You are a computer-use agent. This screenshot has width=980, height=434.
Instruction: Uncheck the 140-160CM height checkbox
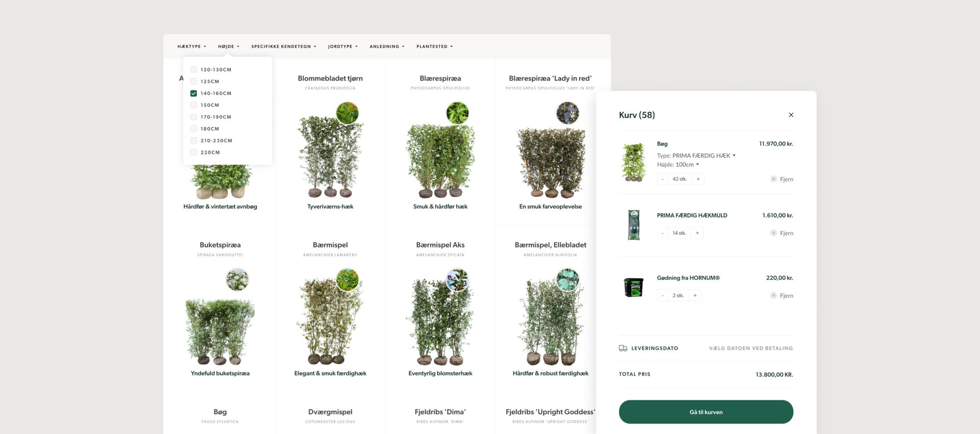[x=194, y=93]
